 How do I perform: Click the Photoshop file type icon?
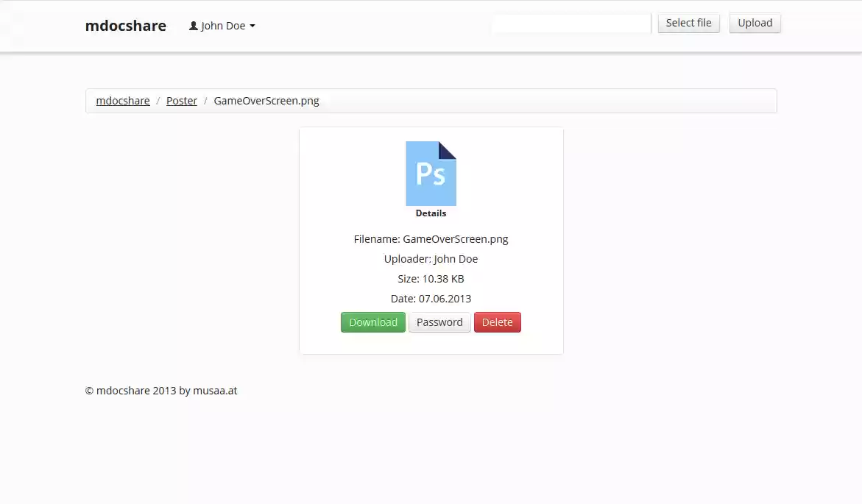click(x=431, y=173)
